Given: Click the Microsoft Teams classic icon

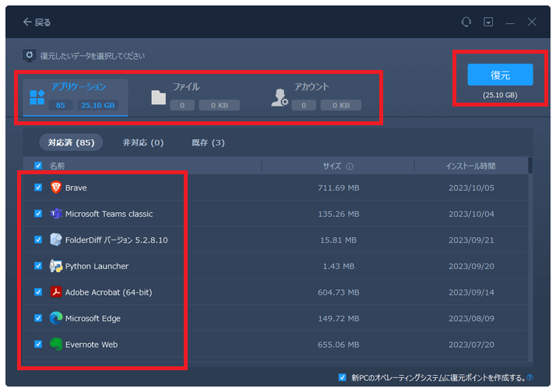Looking at the screenshot, I should point(56,214).
